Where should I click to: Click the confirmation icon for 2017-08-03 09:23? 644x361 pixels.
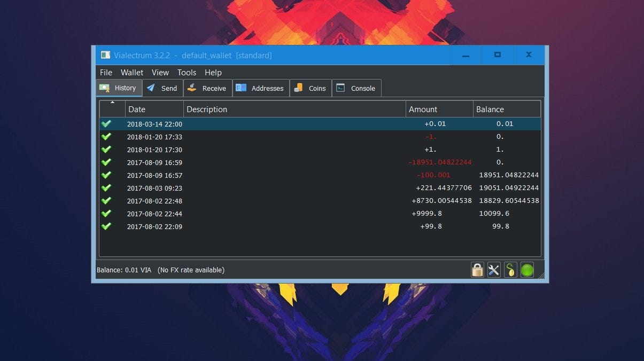(106, 188)
